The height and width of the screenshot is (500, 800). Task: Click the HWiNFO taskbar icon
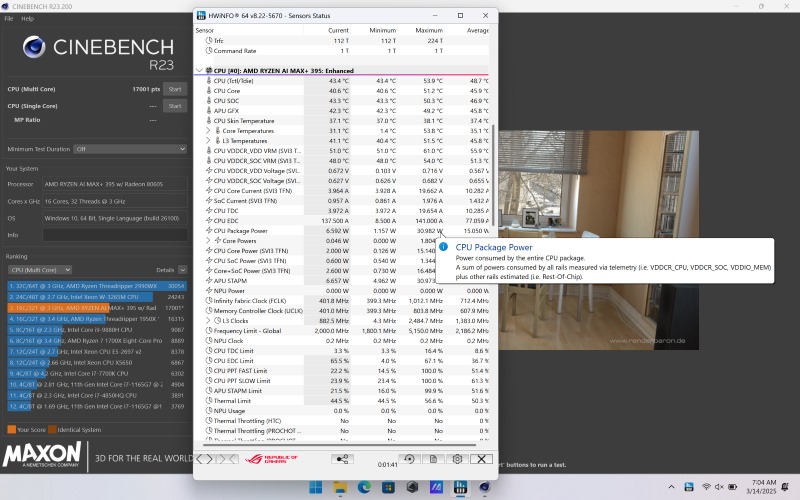click(x=460, y=487)
